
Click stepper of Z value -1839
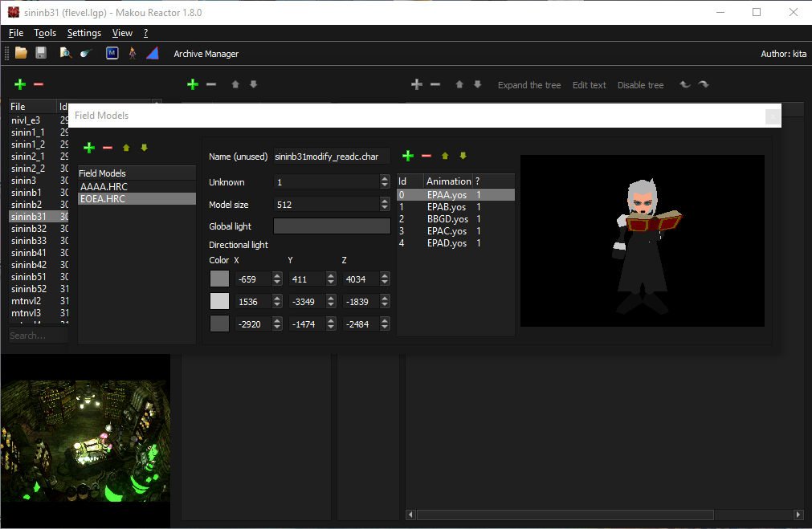pyautogui.click(x=384, y=301)
